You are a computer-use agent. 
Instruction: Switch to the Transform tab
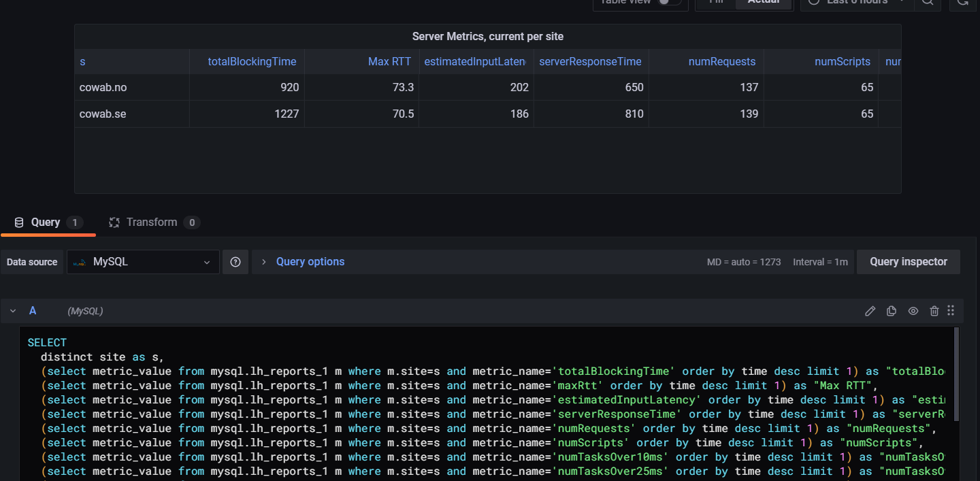(x=152, y=222)
